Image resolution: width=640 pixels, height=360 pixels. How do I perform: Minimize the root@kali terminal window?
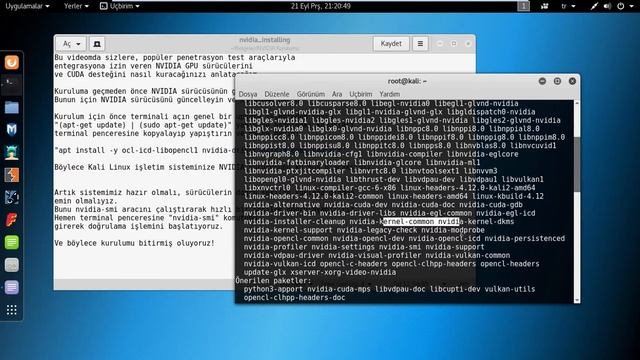tap(542, 81)
